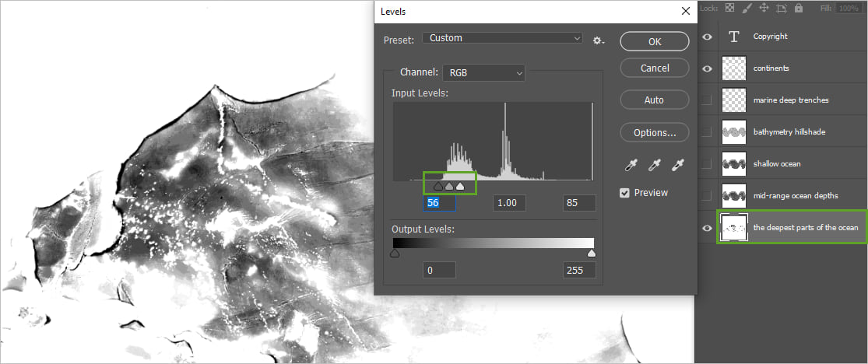
Task: Show the marine deep trenches layer
Action: coord(707,100)
